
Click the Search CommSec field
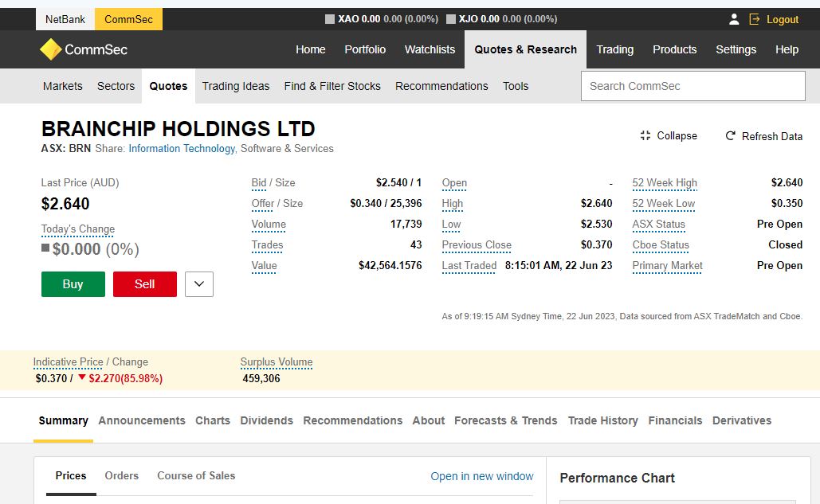(x=692, y=86)
